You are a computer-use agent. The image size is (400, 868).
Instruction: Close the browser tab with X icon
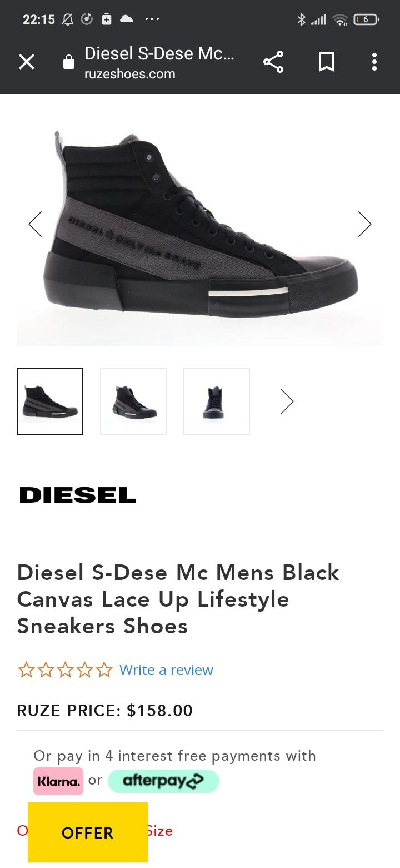(x=27, y=62)
